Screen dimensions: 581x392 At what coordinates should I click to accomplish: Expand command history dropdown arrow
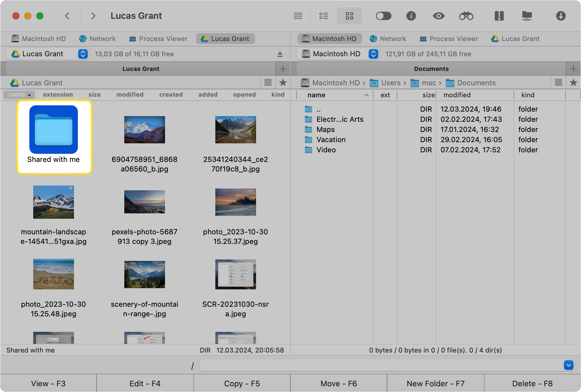(568, 365)
